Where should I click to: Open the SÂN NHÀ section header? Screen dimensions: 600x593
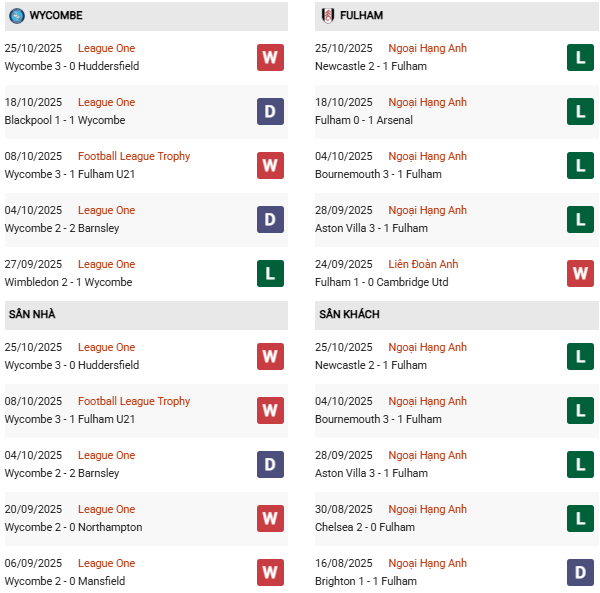coord(32,315)
